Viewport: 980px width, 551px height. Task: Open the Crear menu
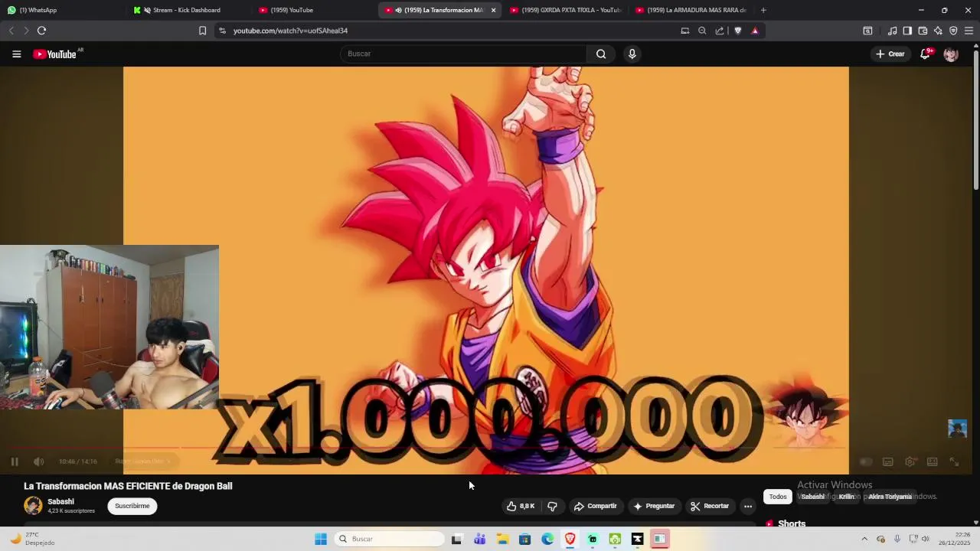click(890, 54)
